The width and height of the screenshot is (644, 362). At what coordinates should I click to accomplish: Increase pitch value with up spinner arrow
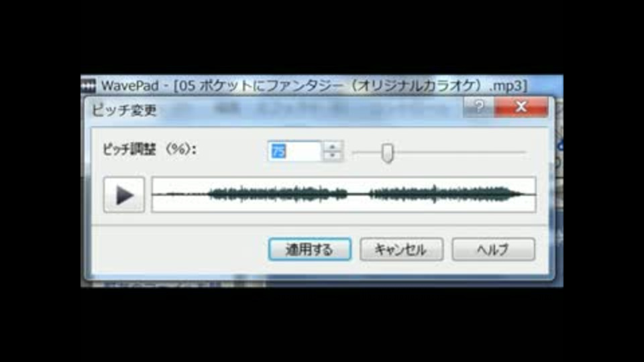pos(333,147)
